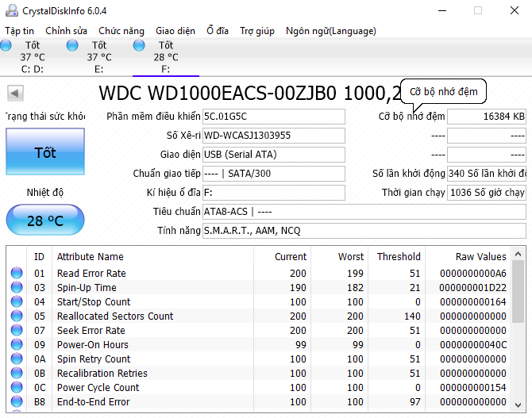The width and height of the screenshot is (532, 418).
Task: Open the Tập tin menu
Action: pos(19,31)
